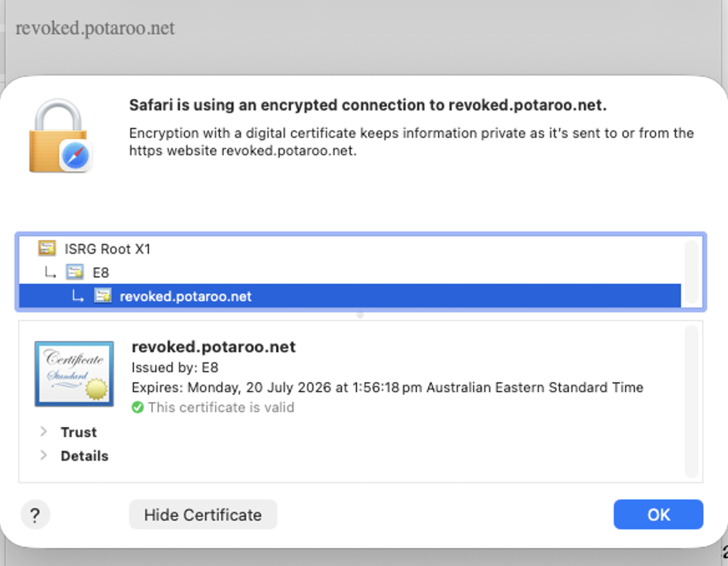This screenshot has height=566, width=728.
Task: Click the padlock with Safari compass icon
Action: [x=60, y=136]
